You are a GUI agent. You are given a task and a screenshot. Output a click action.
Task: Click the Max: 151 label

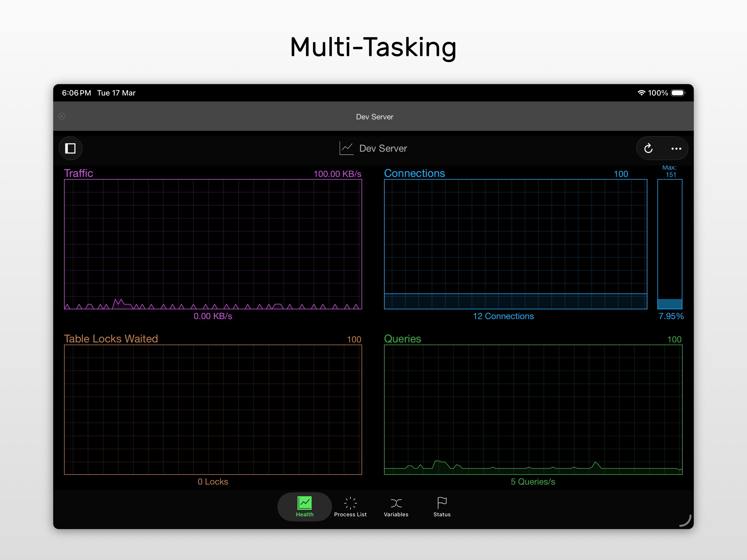click(x=670, y=171)
